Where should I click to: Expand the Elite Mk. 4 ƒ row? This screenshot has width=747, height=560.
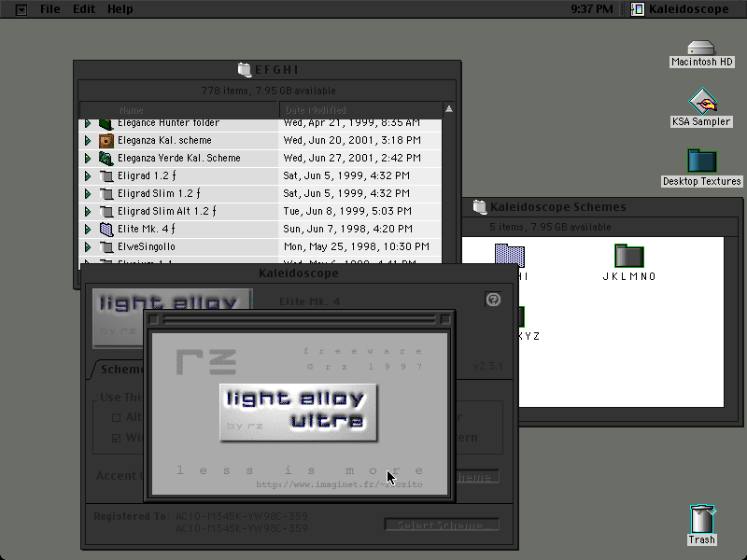88,229
